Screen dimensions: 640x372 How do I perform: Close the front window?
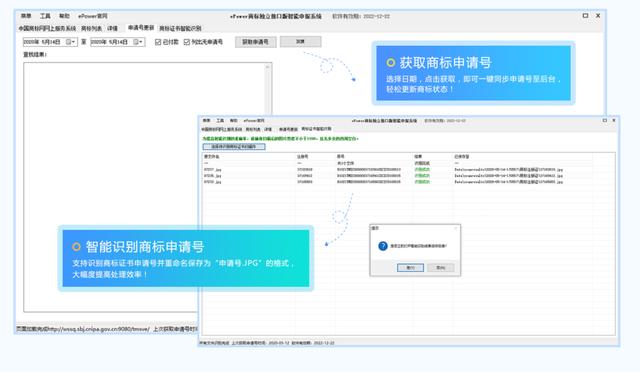tap(613, 120)
